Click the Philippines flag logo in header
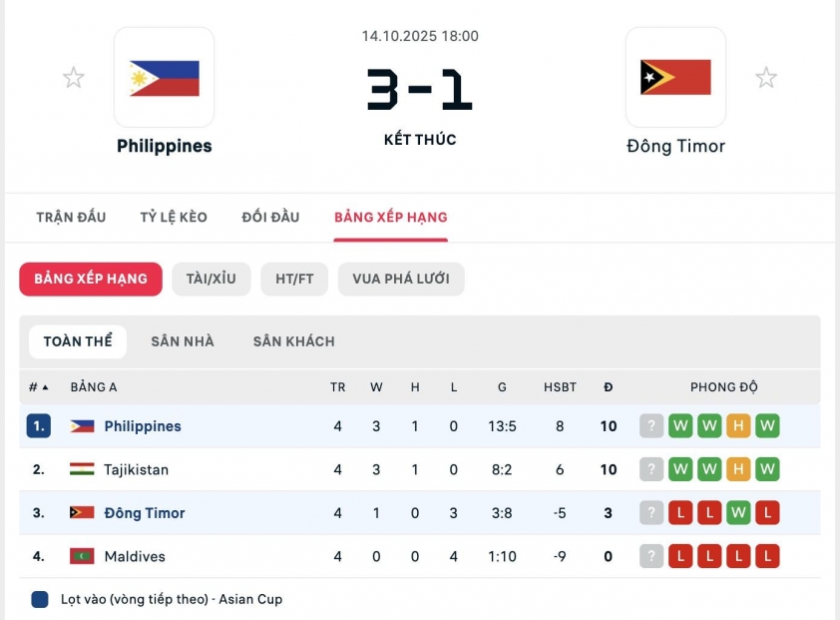 pos(164,77)
